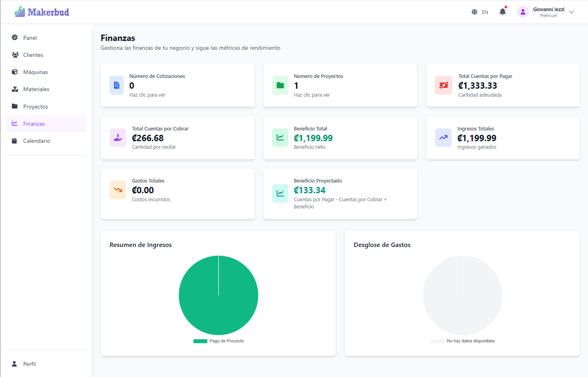
Task: Click the red Cuentas por Pagar icon
Action: point(443,85)
